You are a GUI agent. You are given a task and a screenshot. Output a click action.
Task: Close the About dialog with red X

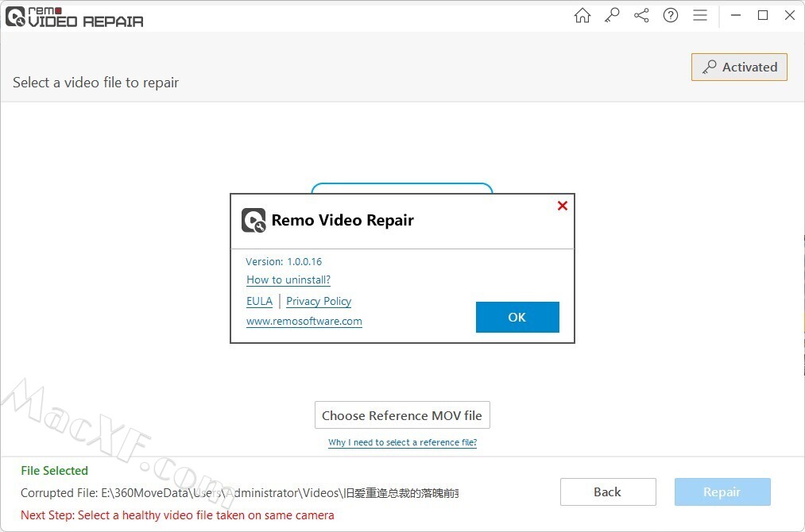click(x=563, y=206)
